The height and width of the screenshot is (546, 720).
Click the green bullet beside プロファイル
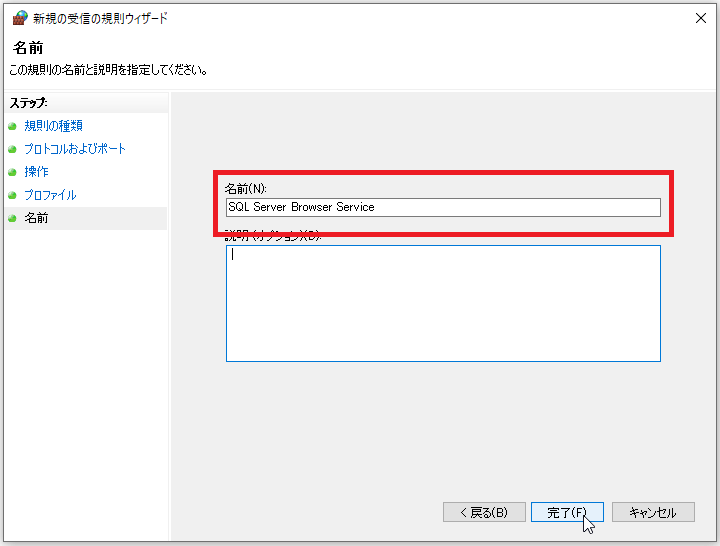(12, 195)
